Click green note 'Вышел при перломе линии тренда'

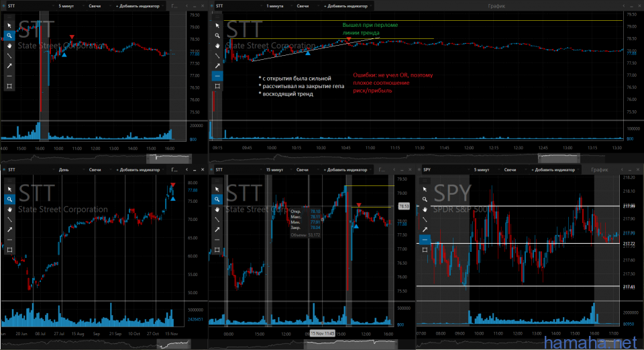point(370,29)
